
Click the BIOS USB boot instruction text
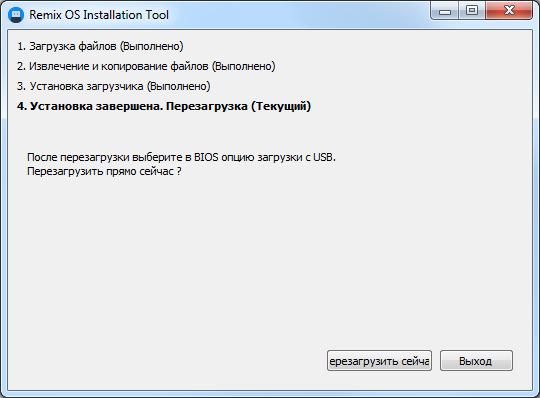[181, 157]
